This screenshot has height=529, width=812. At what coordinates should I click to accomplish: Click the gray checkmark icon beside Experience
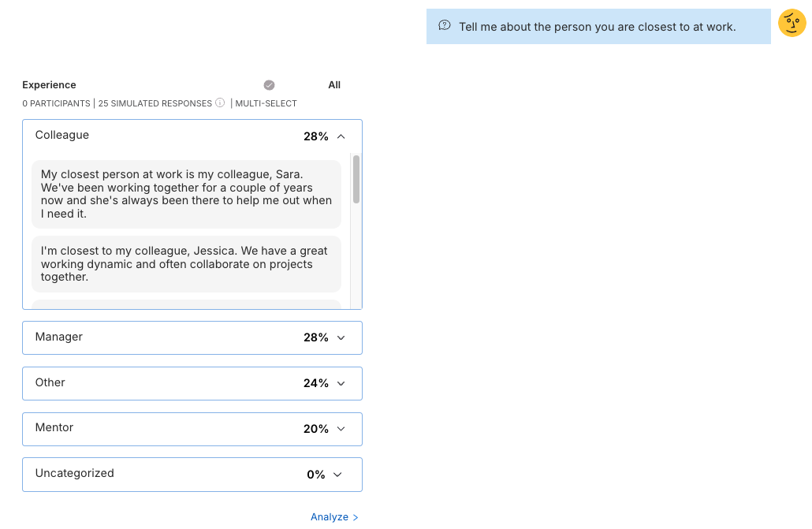click(269, 84)
